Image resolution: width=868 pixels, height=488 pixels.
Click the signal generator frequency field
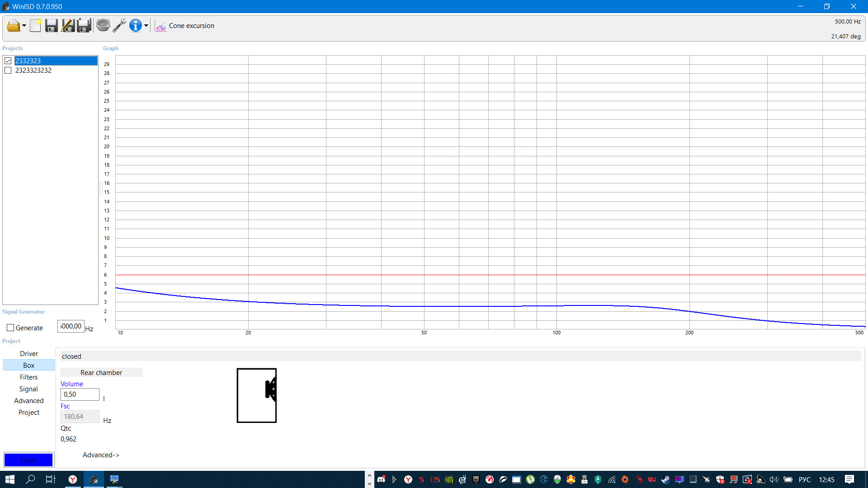point(71,326)
